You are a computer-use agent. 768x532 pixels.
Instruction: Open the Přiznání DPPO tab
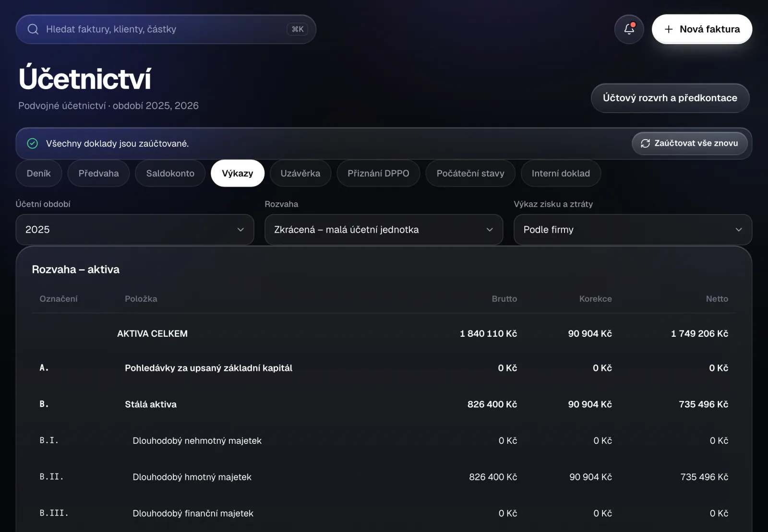(x=378, y=173)
